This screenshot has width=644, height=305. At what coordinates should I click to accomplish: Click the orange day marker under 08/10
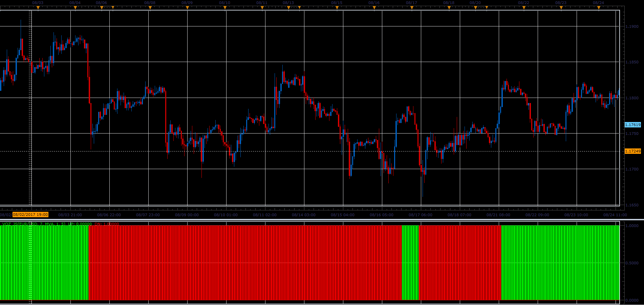225,7
